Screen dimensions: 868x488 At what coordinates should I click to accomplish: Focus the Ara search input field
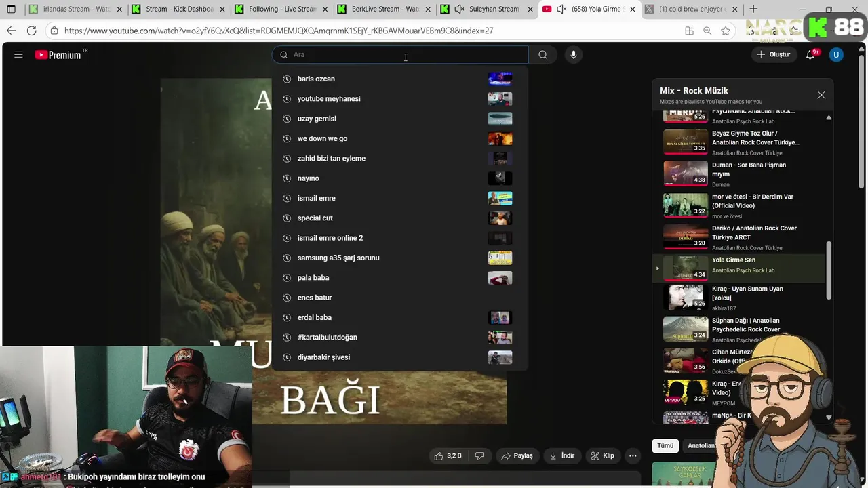400,55
